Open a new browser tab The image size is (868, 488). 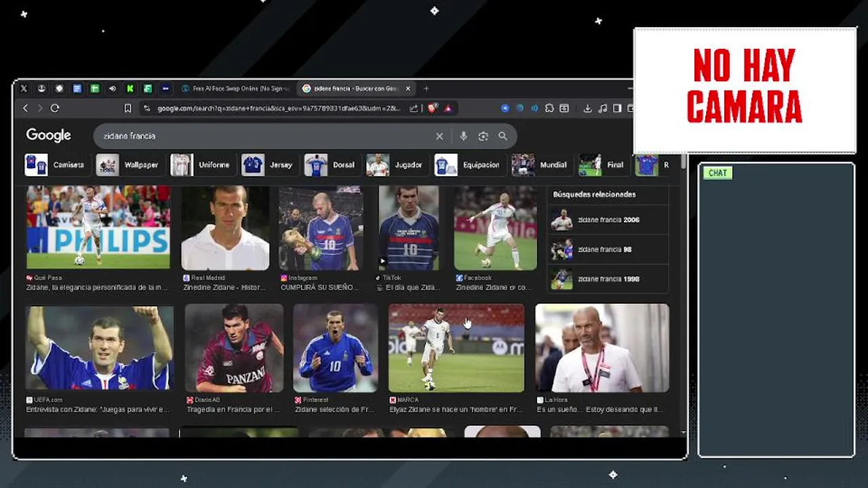426,88
